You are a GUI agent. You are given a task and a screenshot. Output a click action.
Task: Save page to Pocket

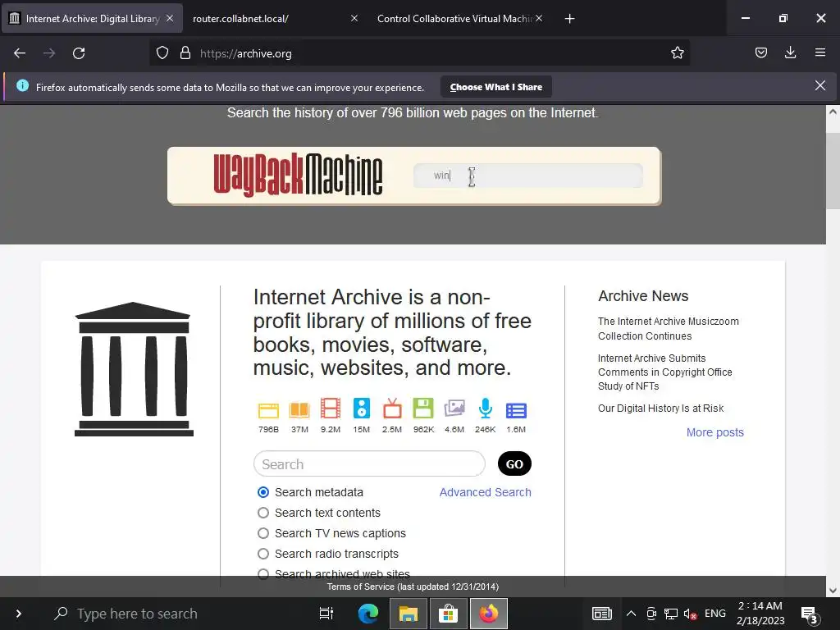pos(760,53)
